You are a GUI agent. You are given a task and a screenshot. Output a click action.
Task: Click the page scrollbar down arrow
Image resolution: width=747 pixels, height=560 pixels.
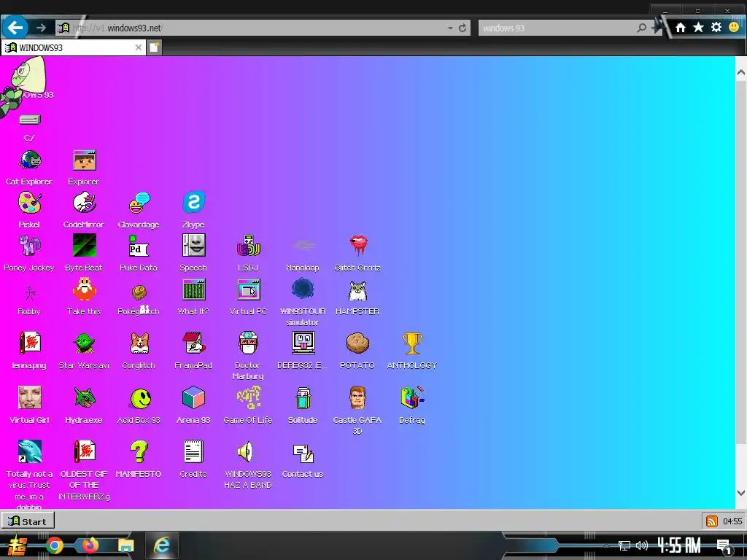[x=741, y=494]
